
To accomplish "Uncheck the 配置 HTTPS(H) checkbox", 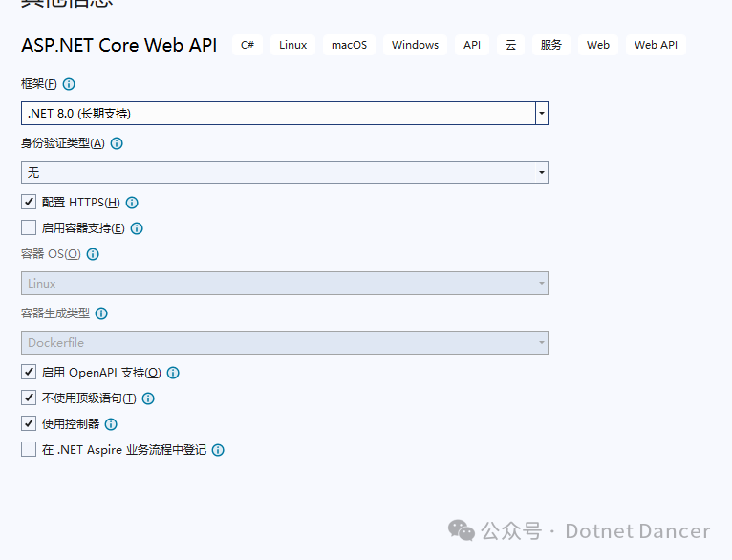I will (x=29, y=202).
